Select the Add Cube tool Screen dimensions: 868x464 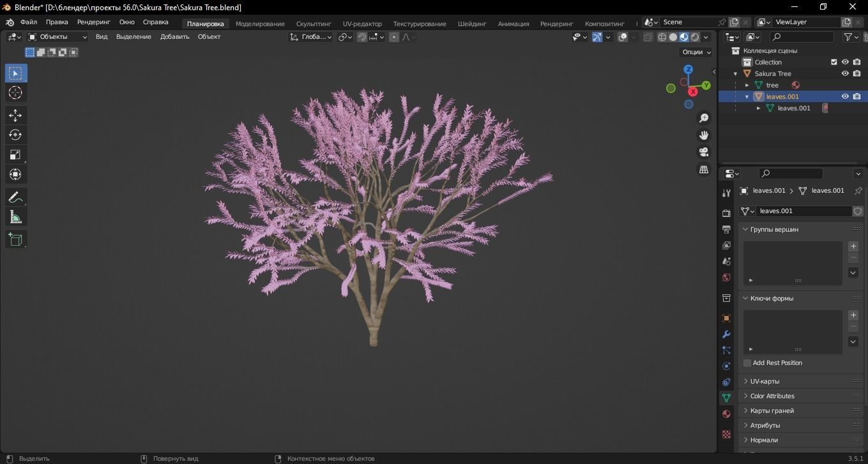click(15, 239)
